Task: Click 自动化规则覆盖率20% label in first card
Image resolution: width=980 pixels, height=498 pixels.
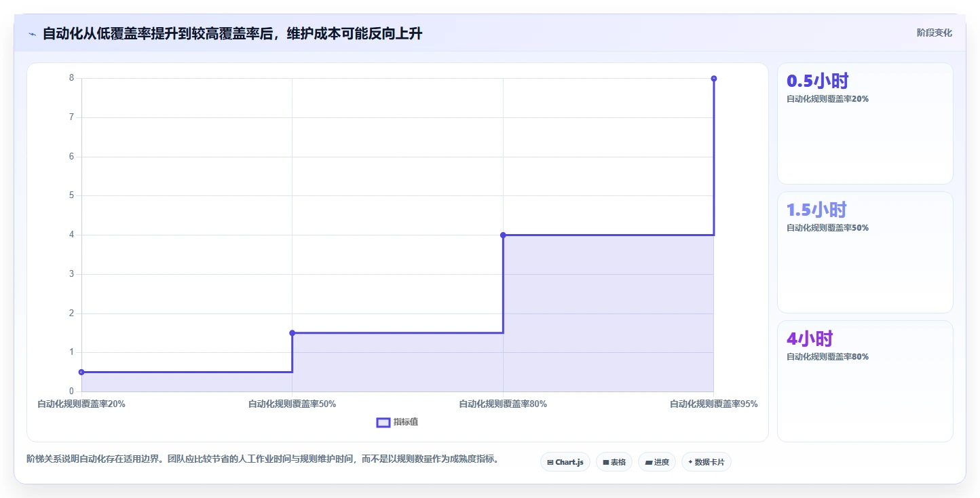Action: tap(827, 99)
